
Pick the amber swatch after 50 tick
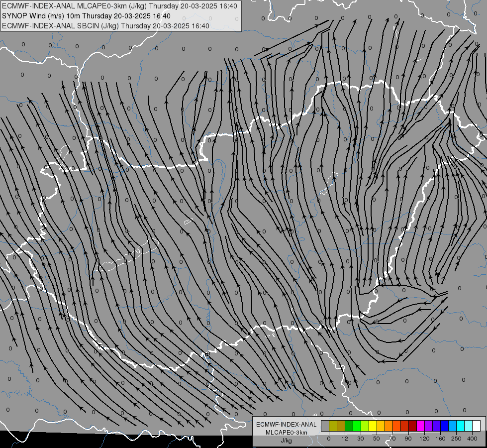point(381,426)
